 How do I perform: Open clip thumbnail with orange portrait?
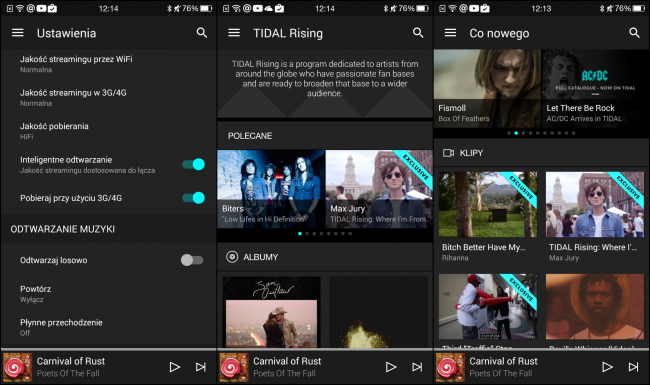click(x=595, y=307)
